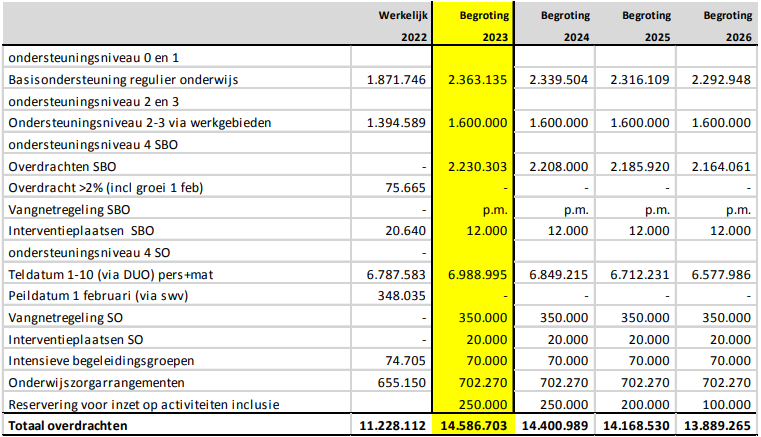Click the value 655.150
Viewport: 761px width, 437px height.
click(x=401, y=383)
